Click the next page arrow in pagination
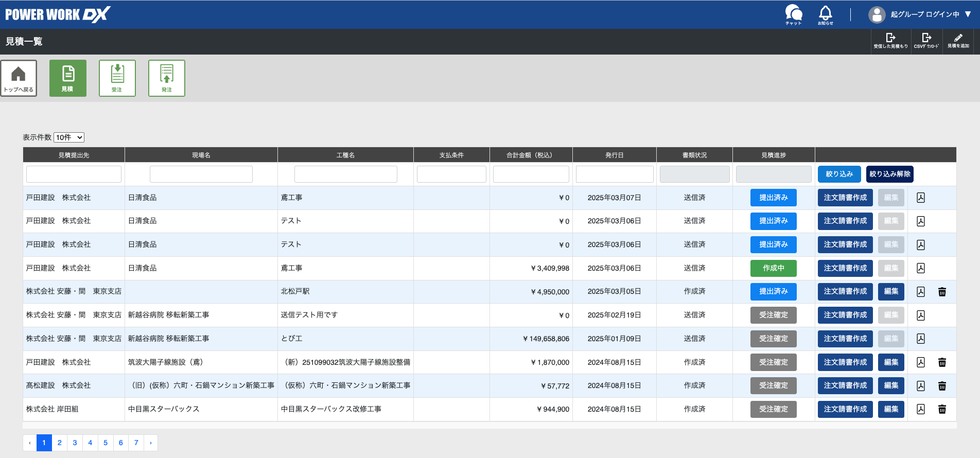 (x=151, y=443)
